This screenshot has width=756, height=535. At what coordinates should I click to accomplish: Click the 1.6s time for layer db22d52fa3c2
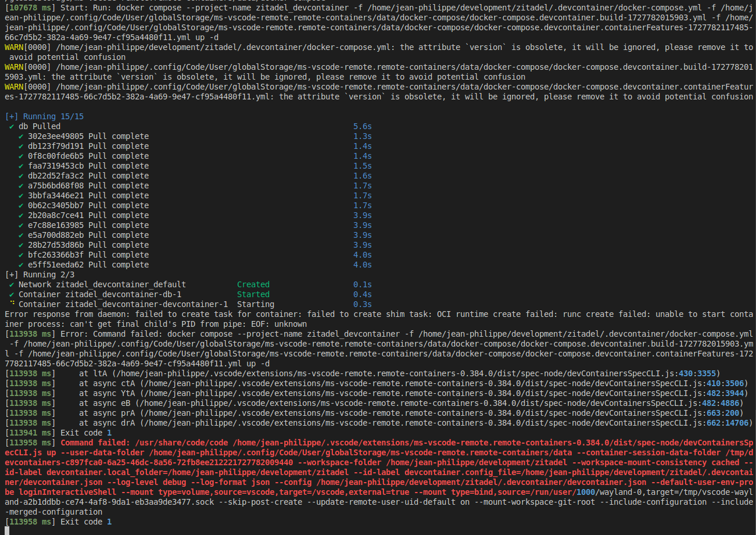[363, 176]
